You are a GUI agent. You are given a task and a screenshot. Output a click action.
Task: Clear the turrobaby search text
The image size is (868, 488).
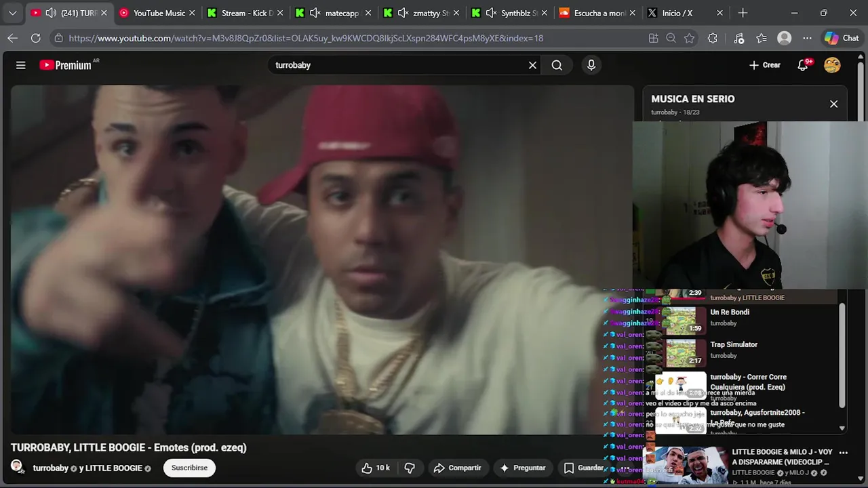[532, 65]
